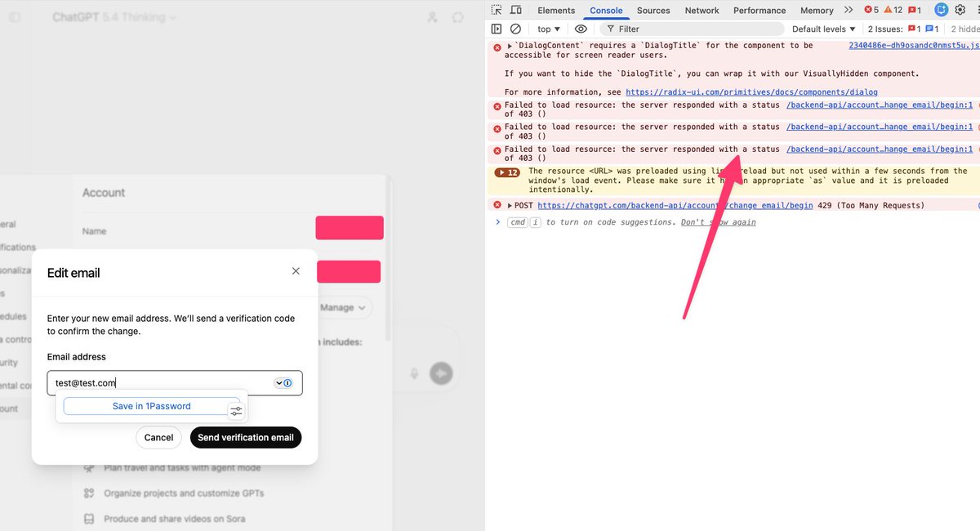980x531 pixels.
Task: Go to the Network tab
Action: 702,10
